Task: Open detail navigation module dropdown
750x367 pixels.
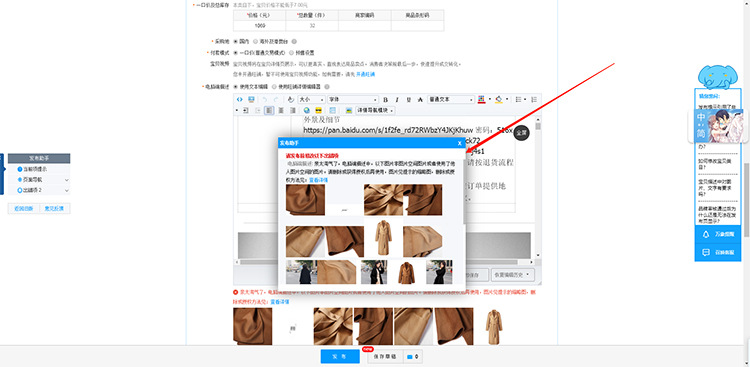Action: point(375,111)
